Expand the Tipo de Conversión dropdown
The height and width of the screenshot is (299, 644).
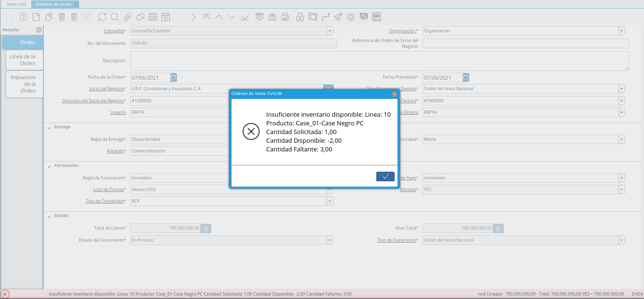tap(329, 201)
